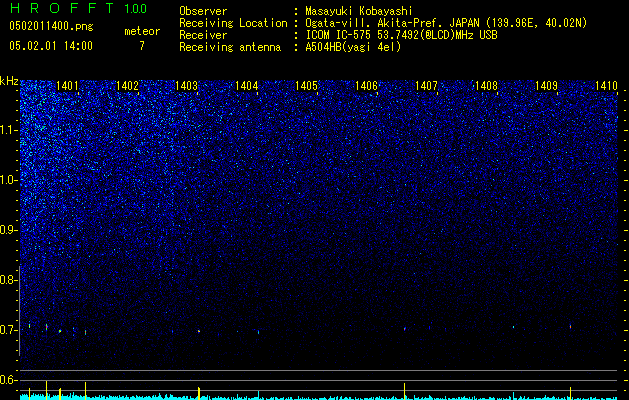Click the 1404 time axis label

(246, 86)
